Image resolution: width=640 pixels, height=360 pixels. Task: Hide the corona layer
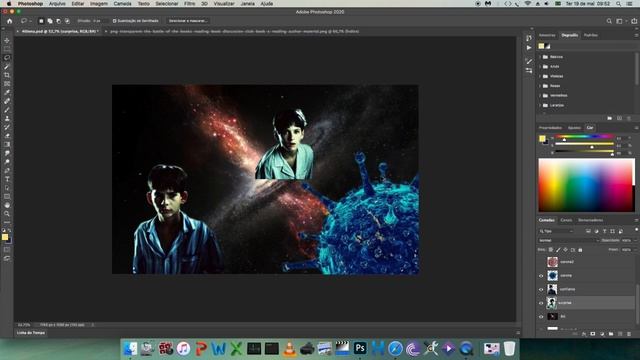pos(541,276)
